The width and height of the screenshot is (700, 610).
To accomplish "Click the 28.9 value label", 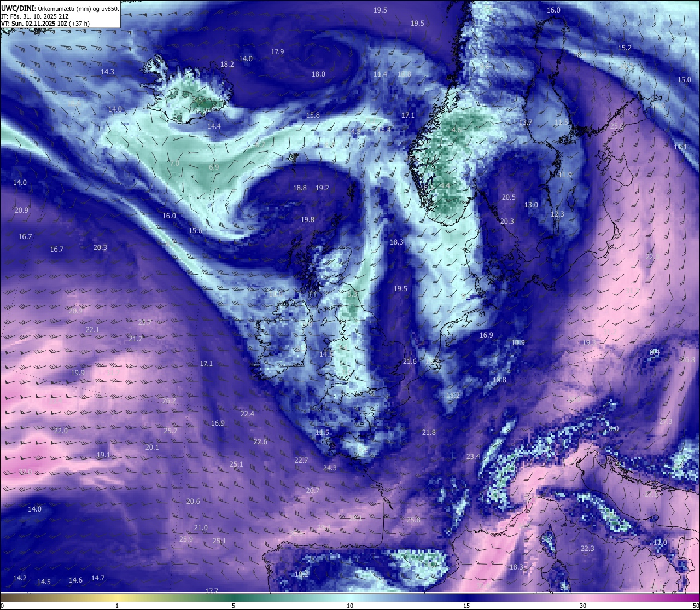I will tap(75, 311).
